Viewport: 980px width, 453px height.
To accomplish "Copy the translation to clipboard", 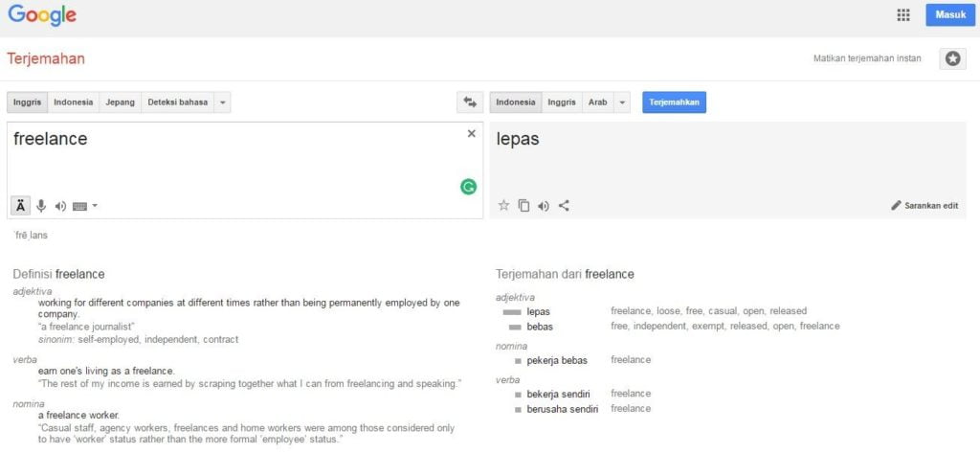I will (523, 205).
